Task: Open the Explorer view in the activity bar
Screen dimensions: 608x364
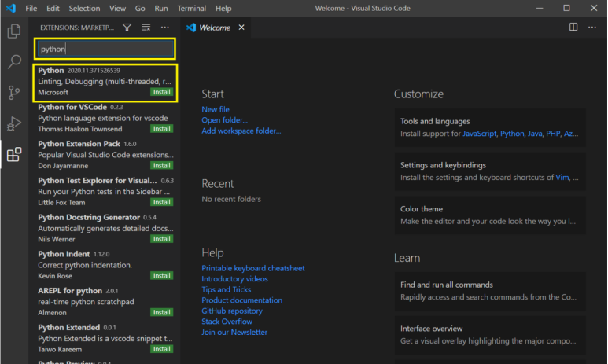Action: [x=14, y=31]
